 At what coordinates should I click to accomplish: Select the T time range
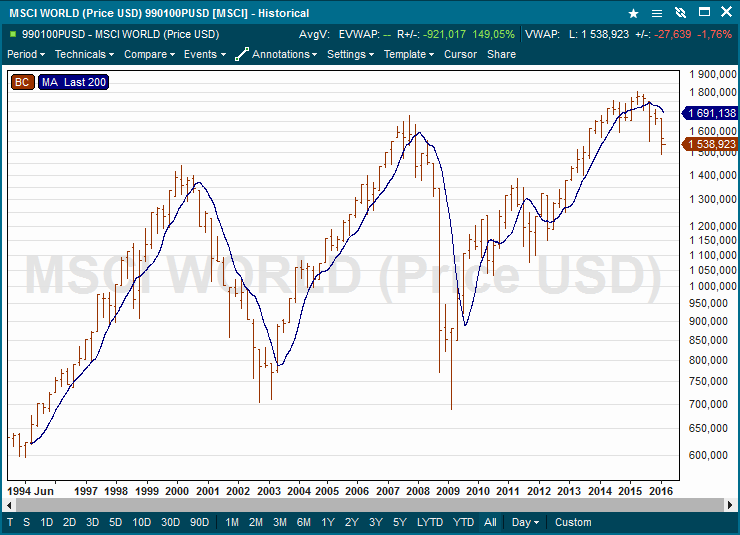point(10,522)
